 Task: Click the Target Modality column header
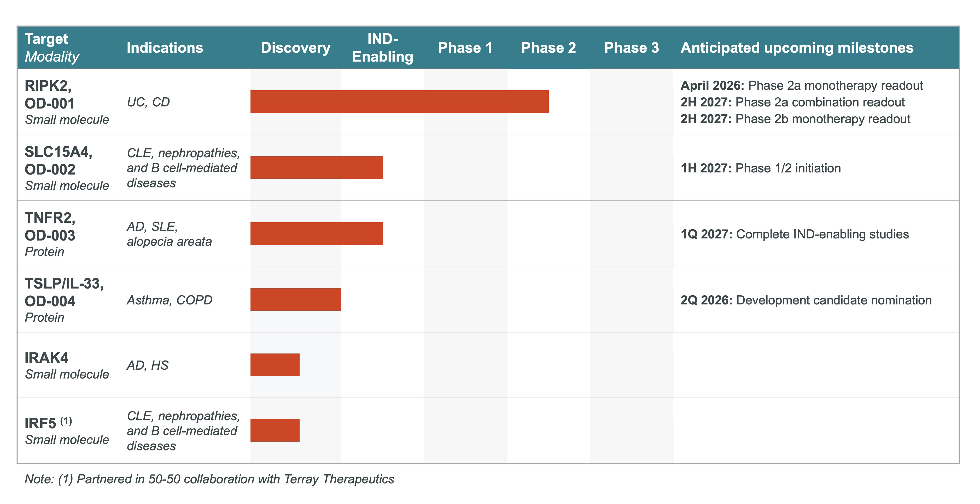tap(52, 47)
